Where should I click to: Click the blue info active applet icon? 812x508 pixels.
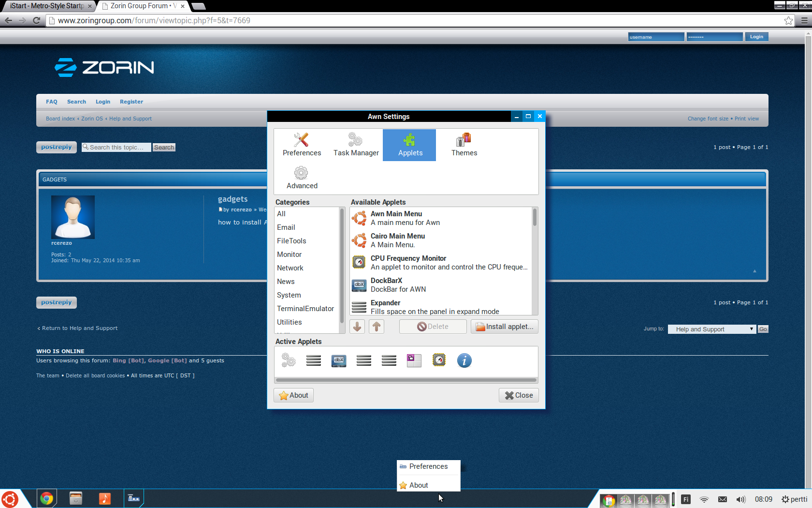[464, 360]
